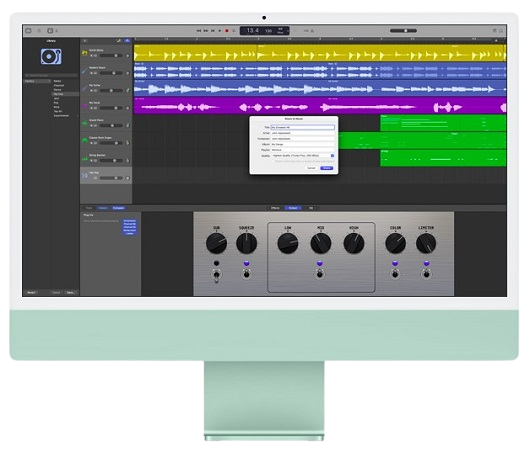The image size is (530, 450).
Task: Open the Quality dropdown in share dialog
Action: (303, 156)
